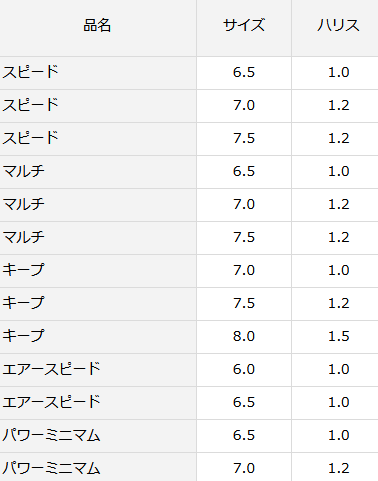Select the エアースピード row with size 6.0
The width and height of the screenshot is (378, 481).
tap(189, 370)
